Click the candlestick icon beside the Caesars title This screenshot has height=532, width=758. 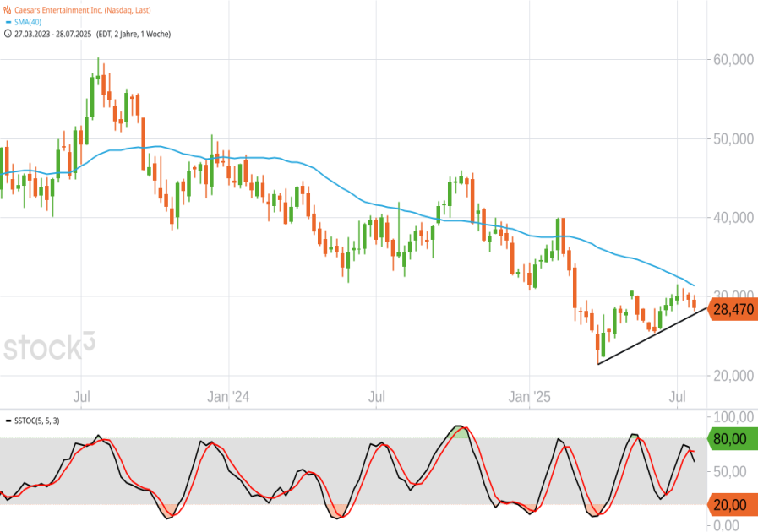8,9
